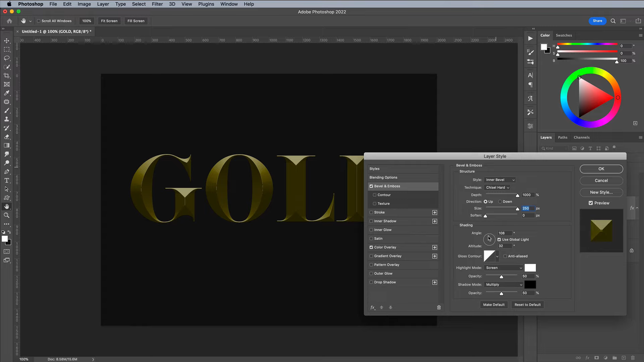Enable the Contour checkbox
Image resolution: width=644 pixels, height=362 pixels.
tap(374, 195)
